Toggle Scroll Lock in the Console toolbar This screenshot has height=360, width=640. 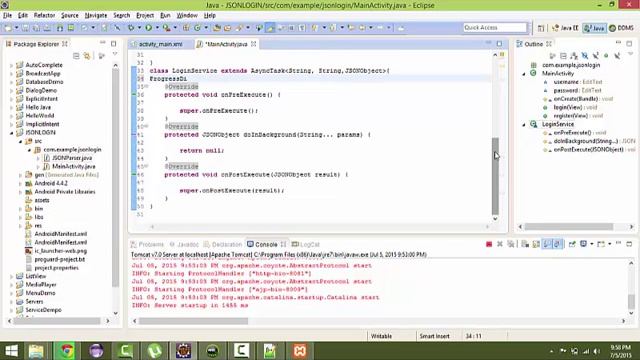[x=536, y=244]
